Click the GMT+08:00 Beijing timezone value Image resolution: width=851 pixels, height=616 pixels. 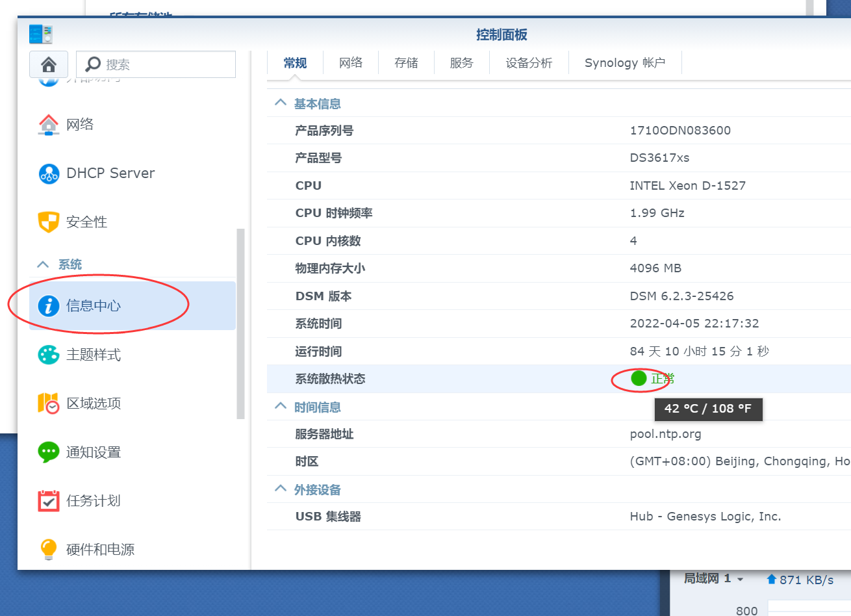pyautogui.click(x=740, y=461)
